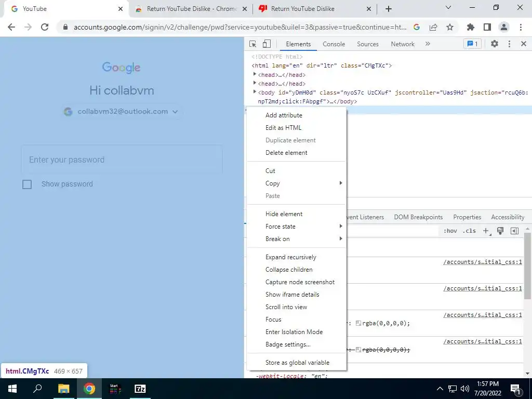Open Windows Start menu

click(12, 389)
